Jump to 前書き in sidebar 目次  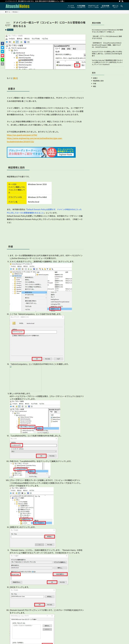click(x=95, y=78)
